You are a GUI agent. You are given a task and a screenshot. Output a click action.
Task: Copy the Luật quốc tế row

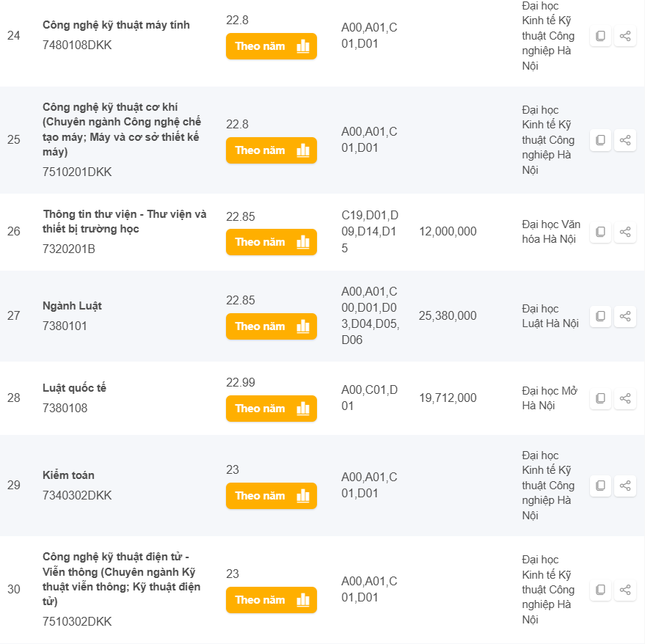click(x=600, y=398)
